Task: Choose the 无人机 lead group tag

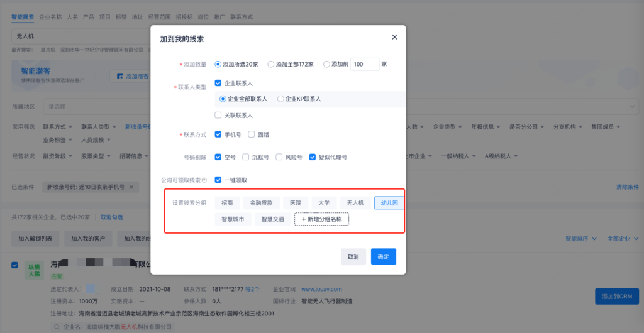Action: point(355,203)
